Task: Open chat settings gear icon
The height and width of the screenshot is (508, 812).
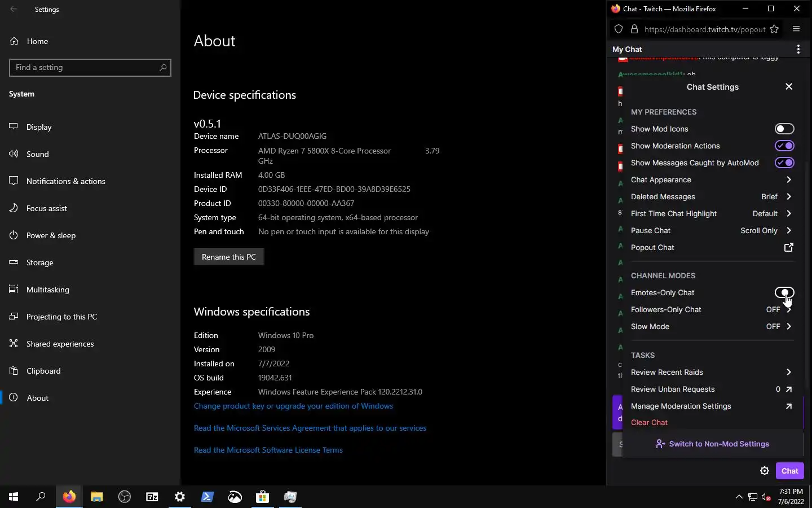Action: coord(765,471)
